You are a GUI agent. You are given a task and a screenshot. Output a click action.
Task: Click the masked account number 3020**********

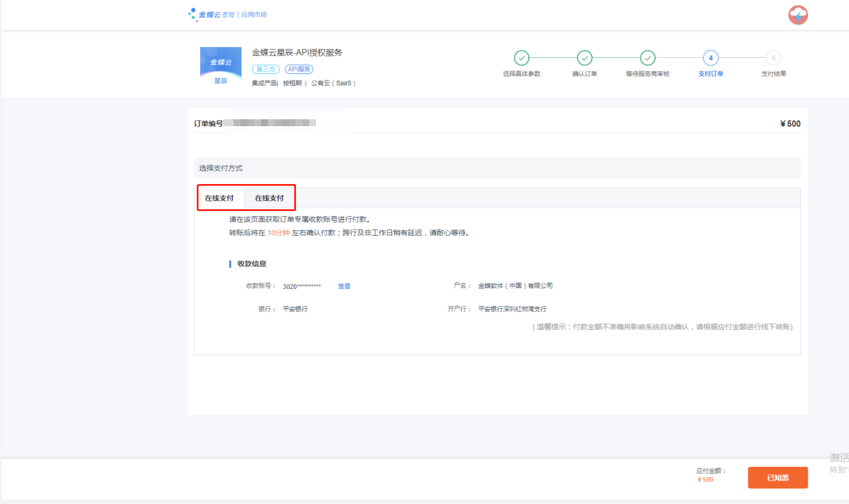click(302, 286)
